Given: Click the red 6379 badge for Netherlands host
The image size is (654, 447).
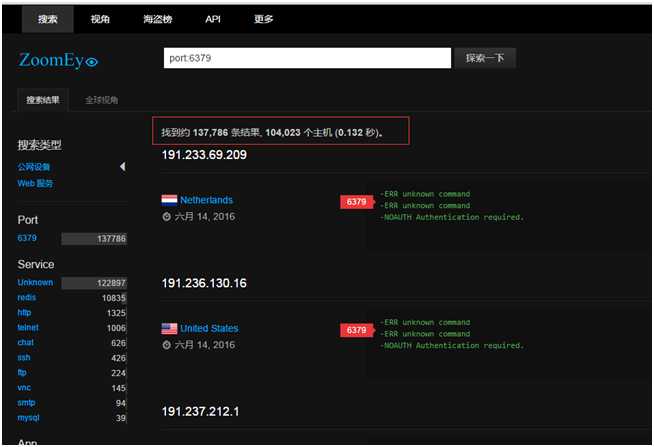Looking at the screenshot, I should point(357,202).
